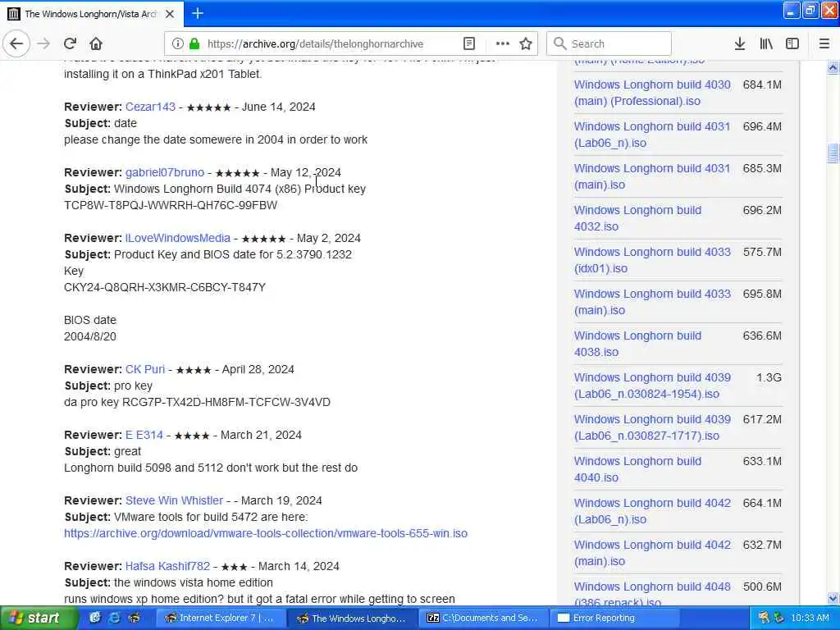Click the Firefox back arrow button
The image size is (840, 630).
[x=16, y=43]
